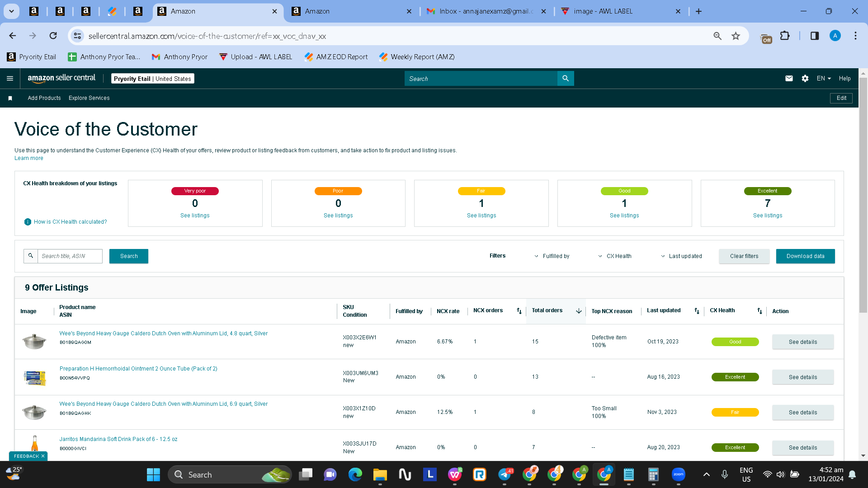
Task: Click the Preparation H product thumbnail
Action: tap(34, 377)
